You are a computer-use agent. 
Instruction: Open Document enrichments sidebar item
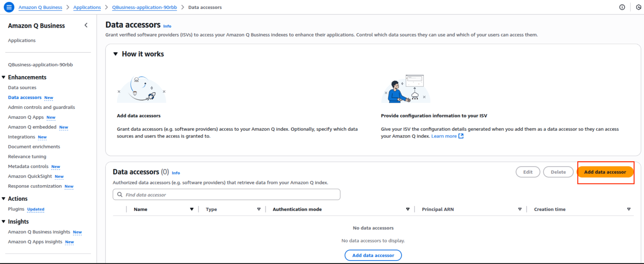34,146
